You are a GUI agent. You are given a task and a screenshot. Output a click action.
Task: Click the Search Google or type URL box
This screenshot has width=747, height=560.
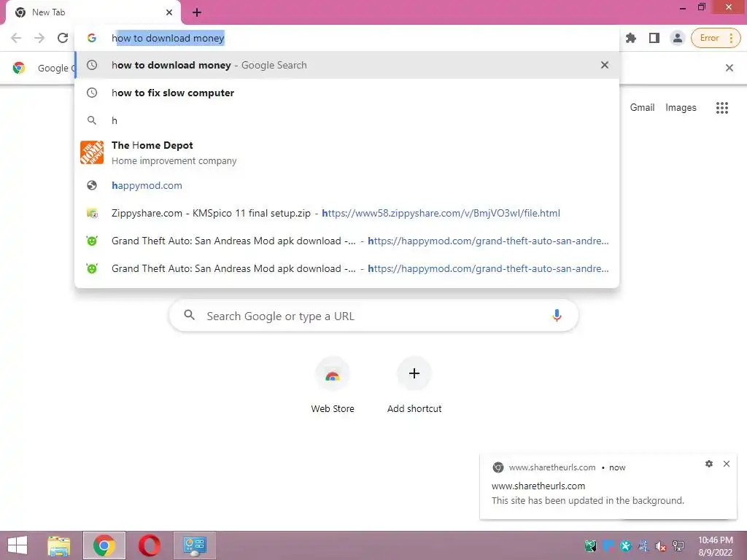click(x=373, y=316)
